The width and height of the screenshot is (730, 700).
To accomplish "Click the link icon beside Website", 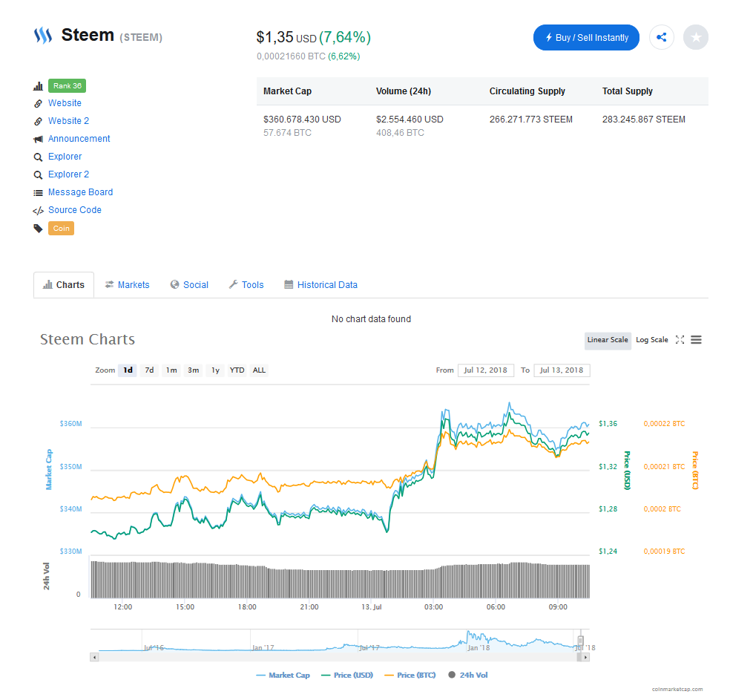I will (x=38, y=103).
